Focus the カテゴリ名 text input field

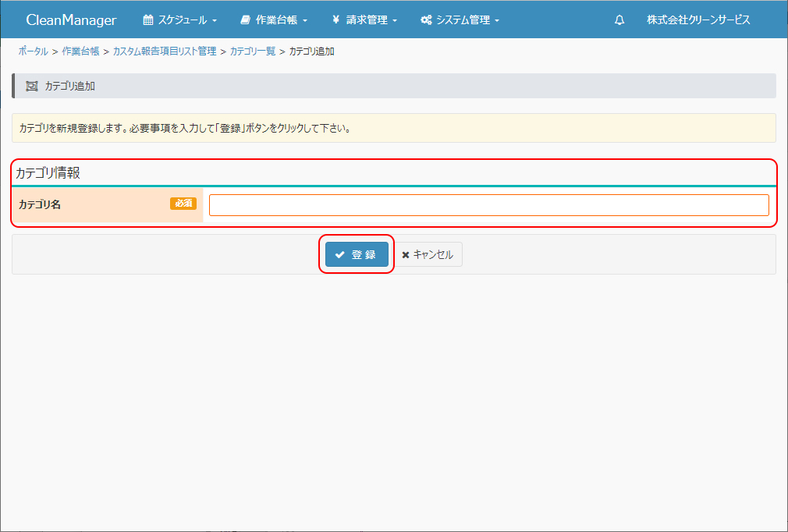[488, 205]
